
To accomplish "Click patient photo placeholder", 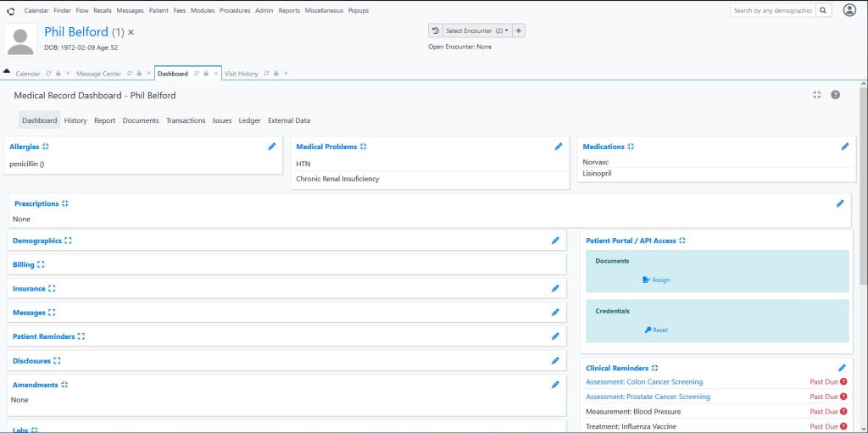I will (20, 40).
